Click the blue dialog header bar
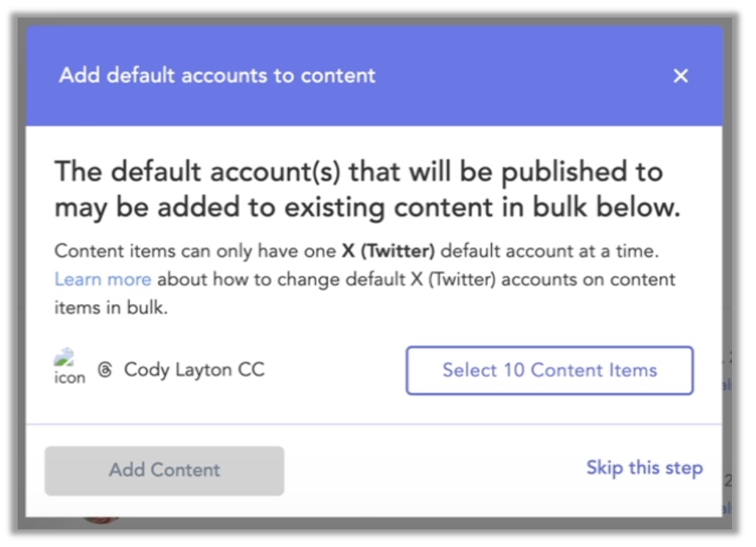Screen dimensions: 756x547 tap(374, 75)
